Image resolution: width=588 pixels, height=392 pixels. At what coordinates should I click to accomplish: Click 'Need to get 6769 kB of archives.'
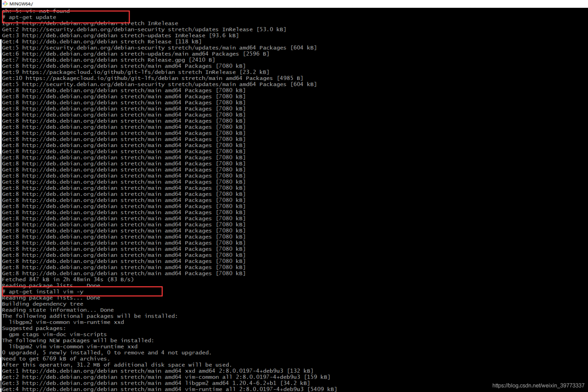click(x=56, y=359)
